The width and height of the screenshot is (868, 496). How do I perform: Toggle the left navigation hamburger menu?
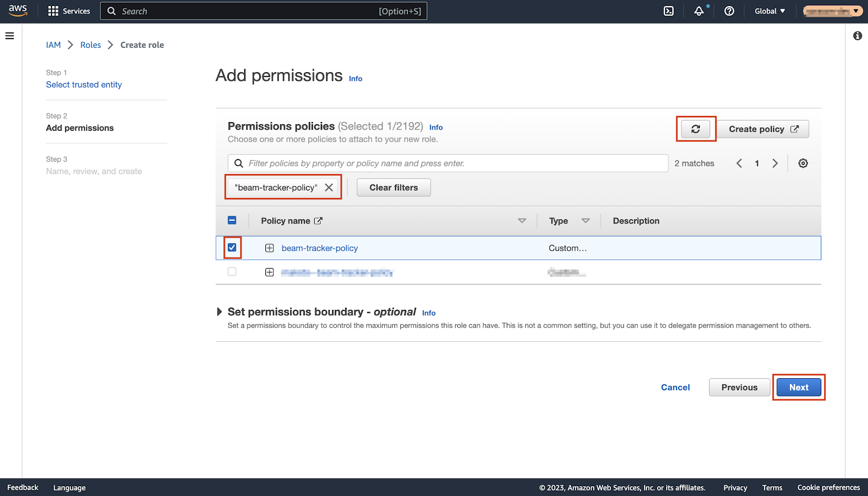coord(10,36)
